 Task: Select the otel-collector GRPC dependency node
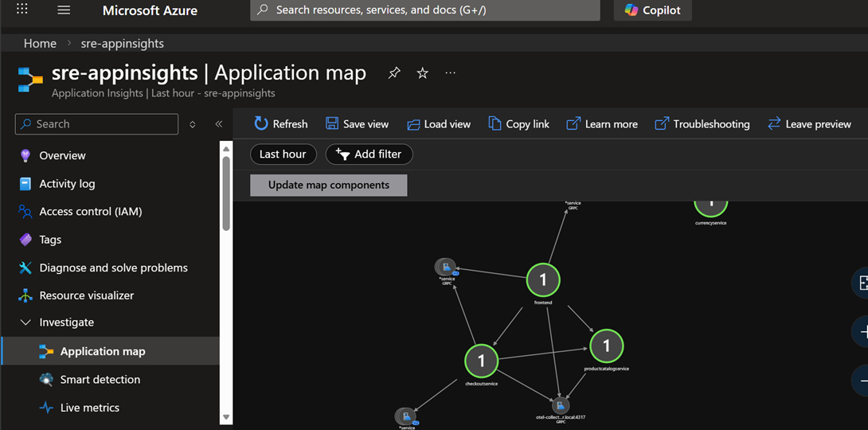(x=560, y=406)
